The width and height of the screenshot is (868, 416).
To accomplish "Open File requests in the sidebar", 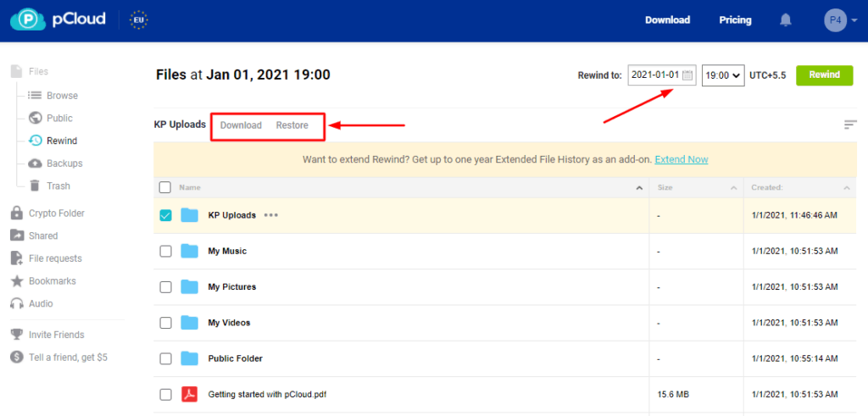I will tap(55, 258).
